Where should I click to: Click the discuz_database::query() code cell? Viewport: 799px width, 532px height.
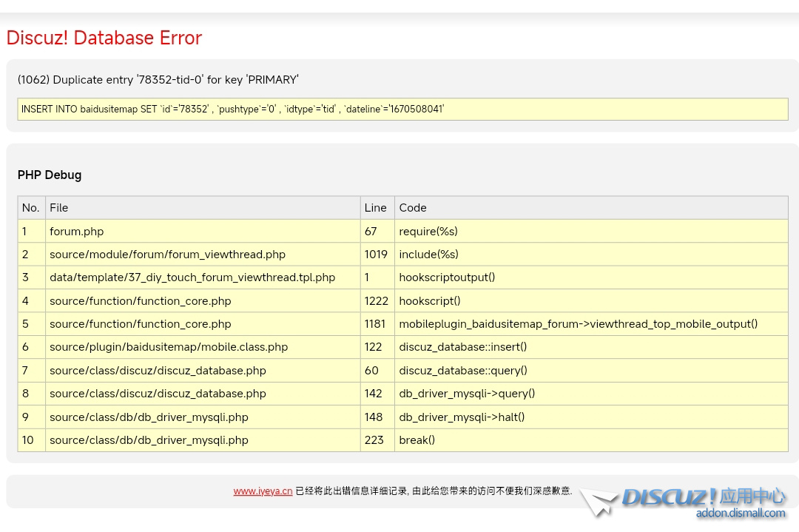click(x=591, y=371)
